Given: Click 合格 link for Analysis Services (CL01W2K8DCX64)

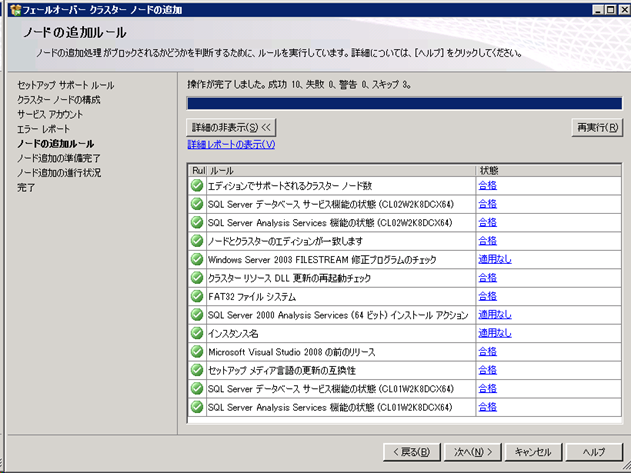Looking at the screenshot, I should 487,407.
